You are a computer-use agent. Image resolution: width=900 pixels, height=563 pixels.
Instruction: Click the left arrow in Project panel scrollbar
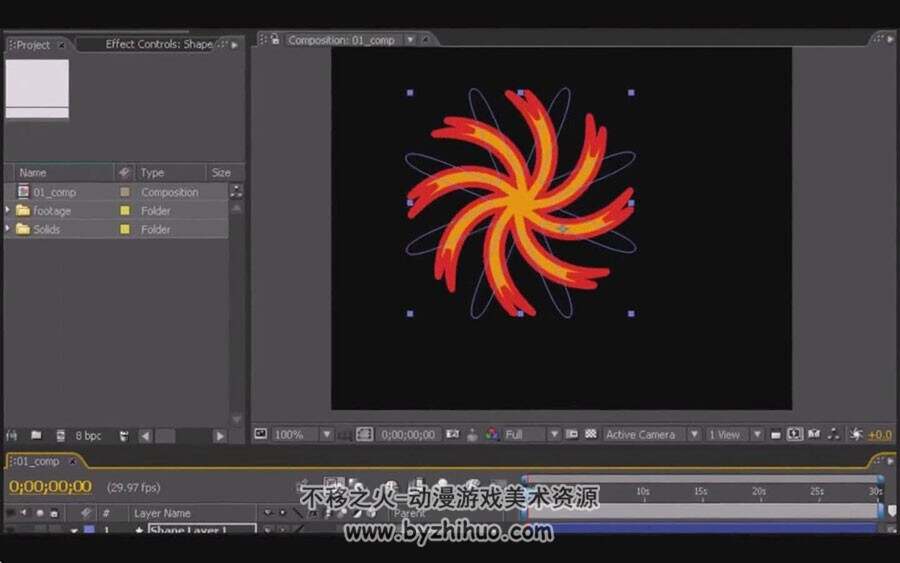click(146, 436)
